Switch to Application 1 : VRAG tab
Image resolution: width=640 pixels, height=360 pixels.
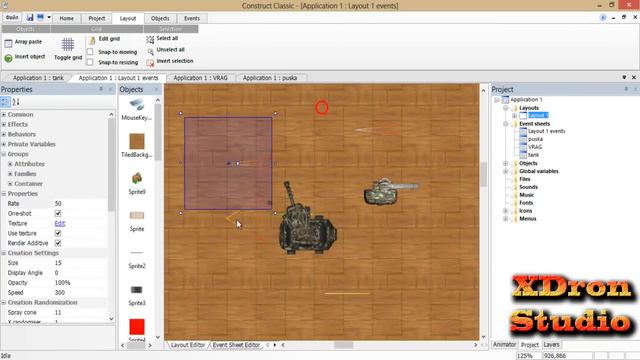[x=200, y=78]
